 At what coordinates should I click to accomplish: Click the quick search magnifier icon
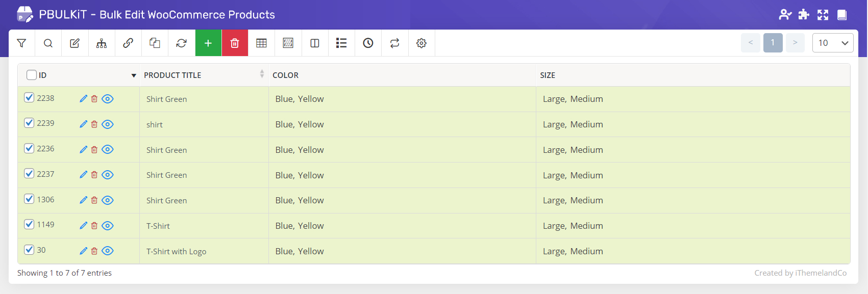[x=48, y=43]
